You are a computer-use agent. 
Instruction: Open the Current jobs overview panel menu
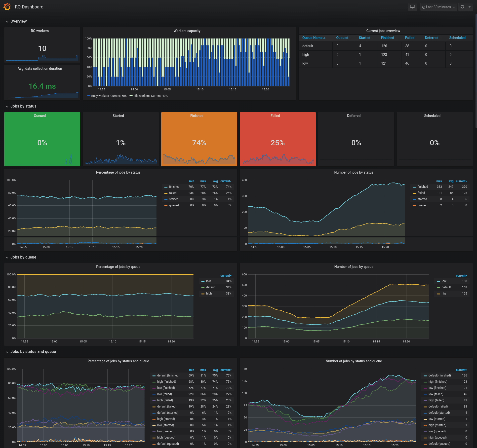(383, 31)
